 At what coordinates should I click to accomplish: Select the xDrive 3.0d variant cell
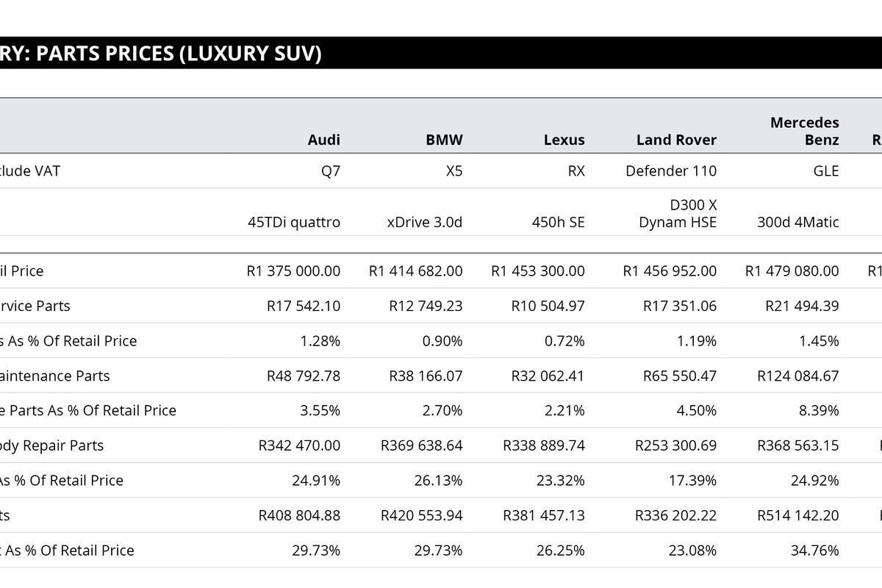pyautogui.click(x=424, y=222)
